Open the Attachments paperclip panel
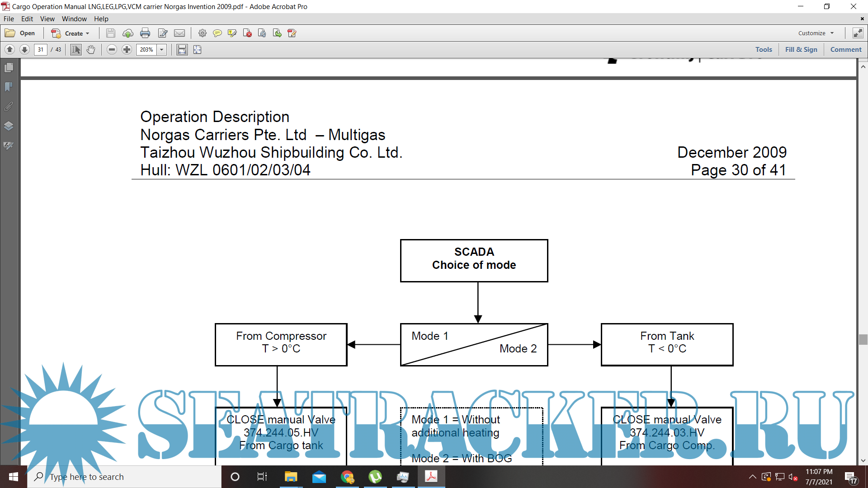Viewport: 868px width, 488px height. (9, 107)
